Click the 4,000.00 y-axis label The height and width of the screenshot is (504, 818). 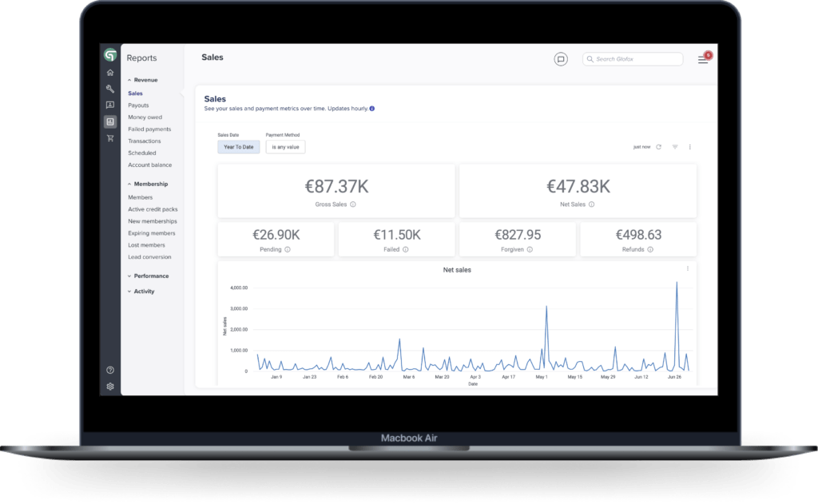click(239, 288)
